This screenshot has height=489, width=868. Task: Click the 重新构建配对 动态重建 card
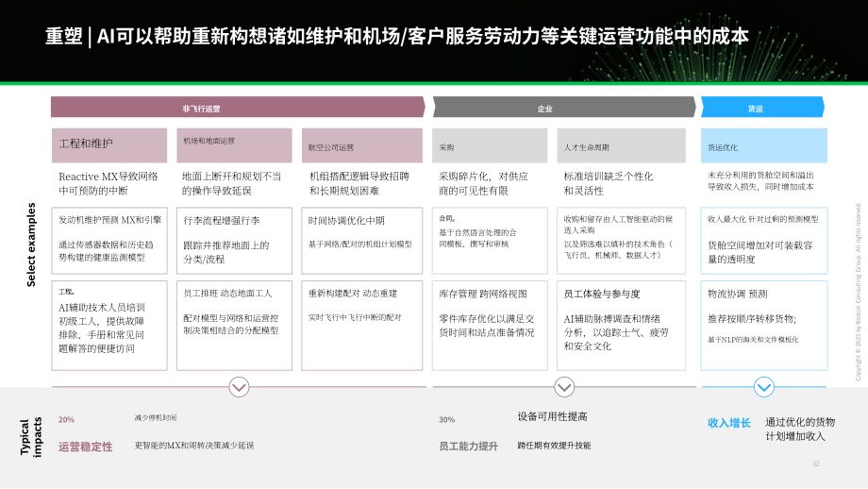pos(362,326)
